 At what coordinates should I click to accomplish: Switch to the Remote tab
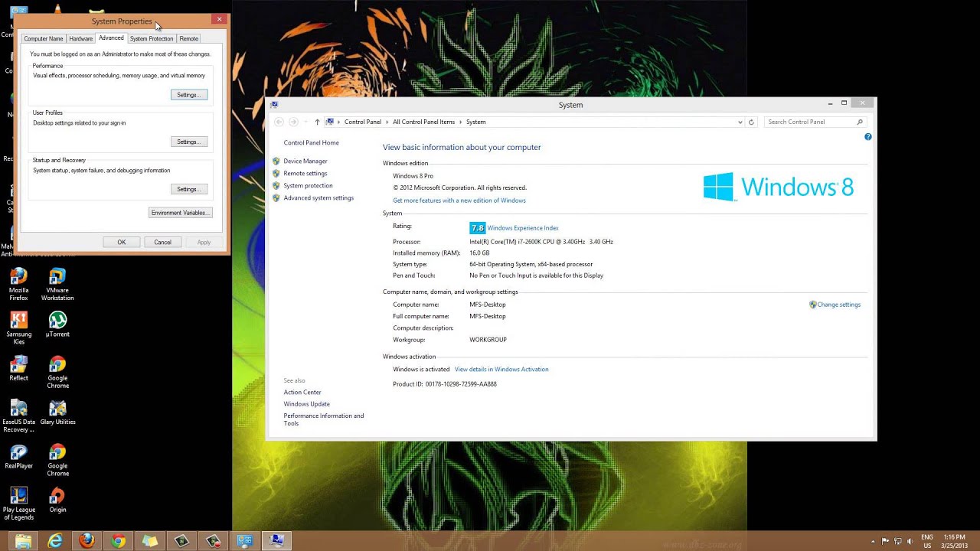pyautogui.click(x=188, y=38)
